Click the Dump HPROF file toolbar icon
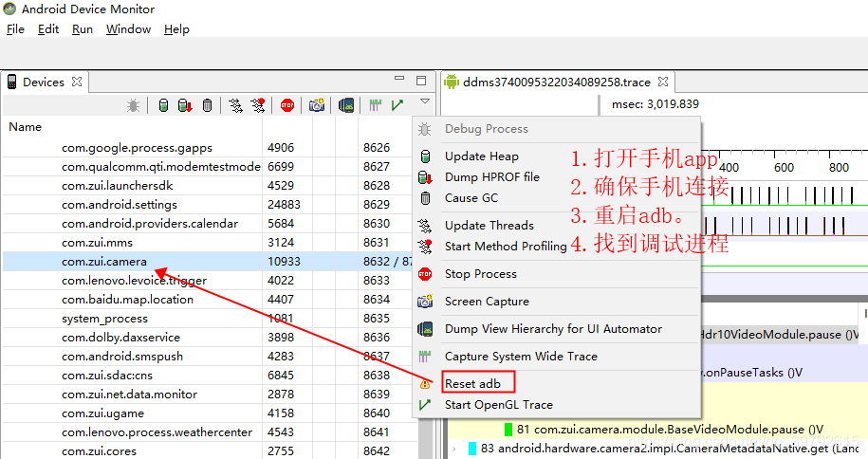868x459 pixels. 185,105
